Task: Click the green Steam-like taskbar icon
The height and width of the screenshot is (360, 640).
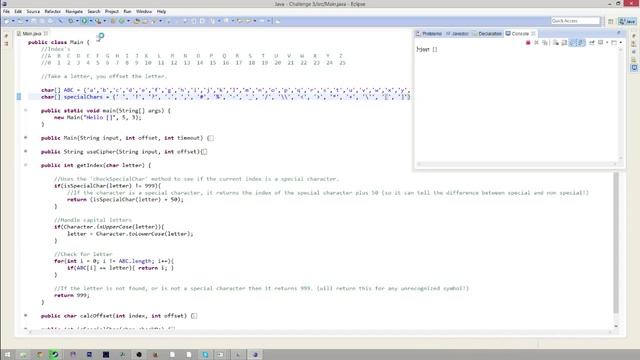Action: pyautogui.click(x=55, y=354)
